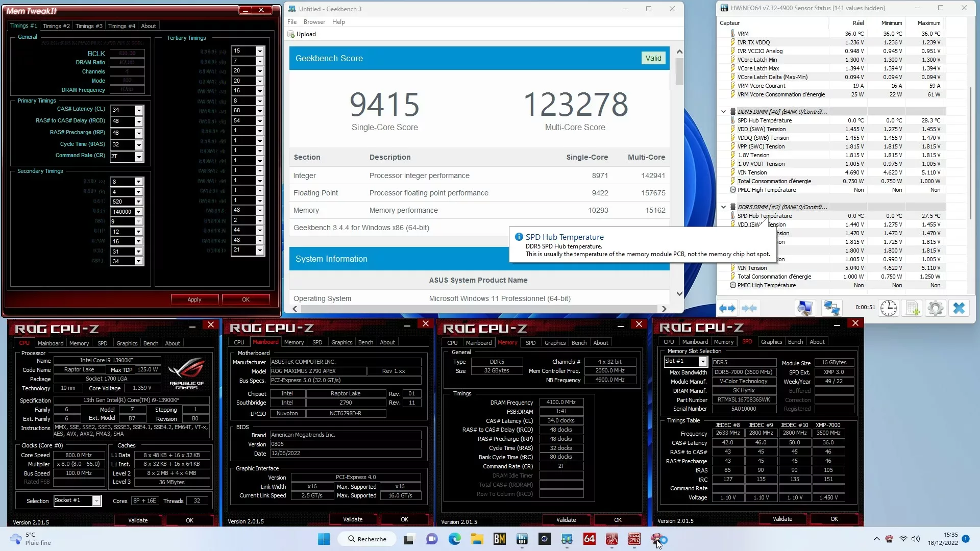Image resolution: width=980 pixels, height=551 pixels.
Task: Open Microsoft Edge from taskbar
Action: point(454,539)
